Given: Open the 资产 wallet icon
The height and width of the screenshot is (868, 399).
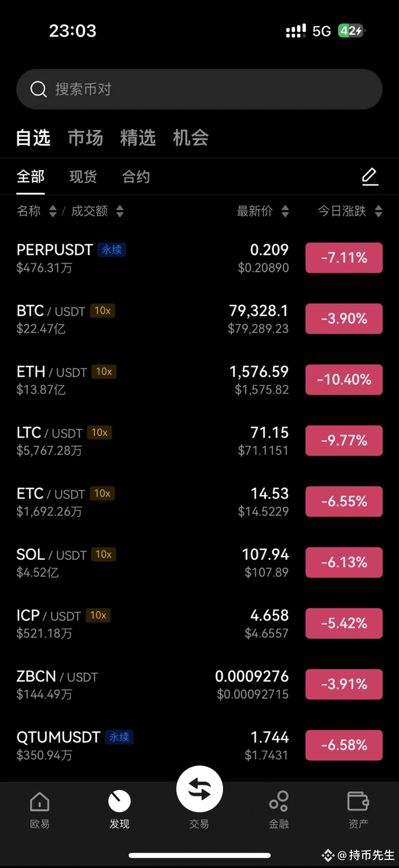Looking at the screenshot, I should pos(359,801).
